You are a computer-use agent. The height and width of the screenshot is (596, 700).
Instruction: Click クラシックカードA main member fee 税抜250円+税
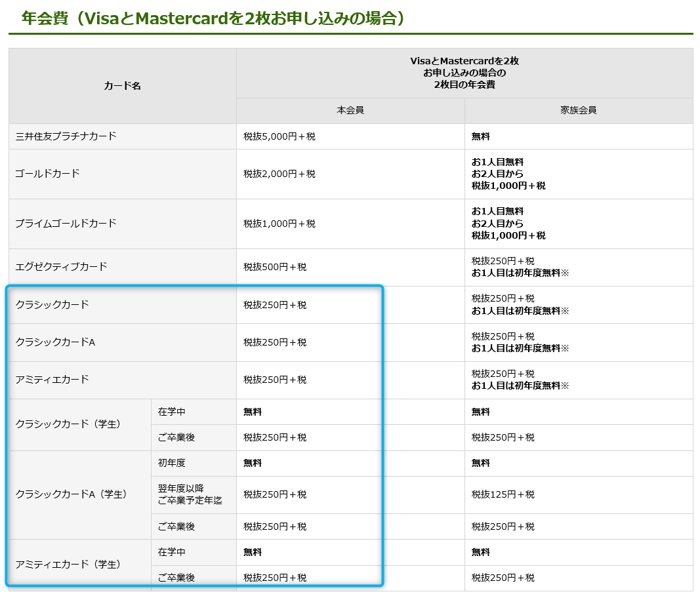[x=274, y=343]
